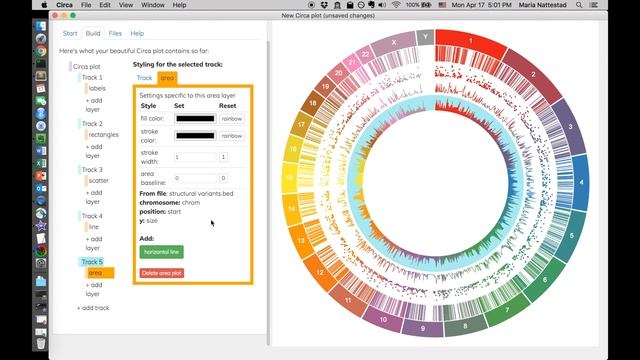Open the Calendar app in the dock

tap(41, 89)
